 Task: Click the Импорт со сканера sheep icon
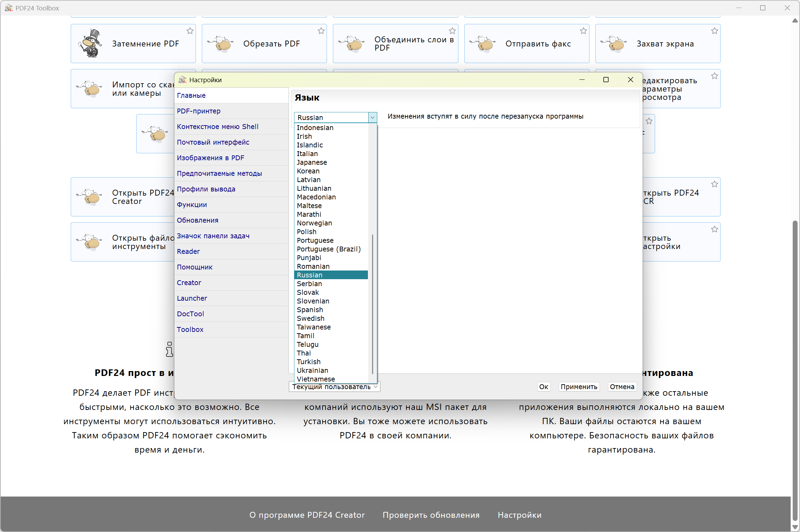coord(89,89)
